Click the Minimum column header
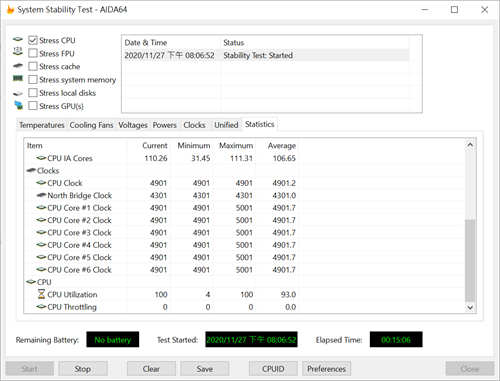Viewport: 500px width, 381px height. tap(194, 146)
